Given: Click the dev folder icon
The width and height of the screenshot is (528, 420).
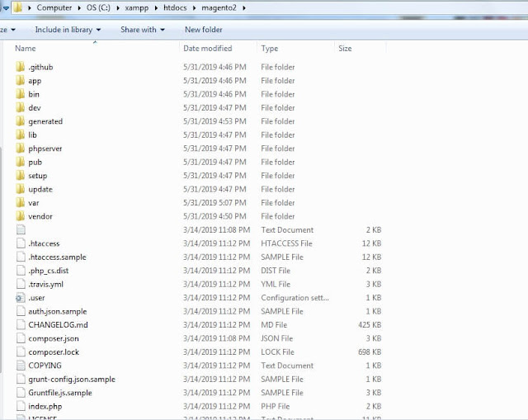Looking at the screenshot, I should tap(20, 107).
